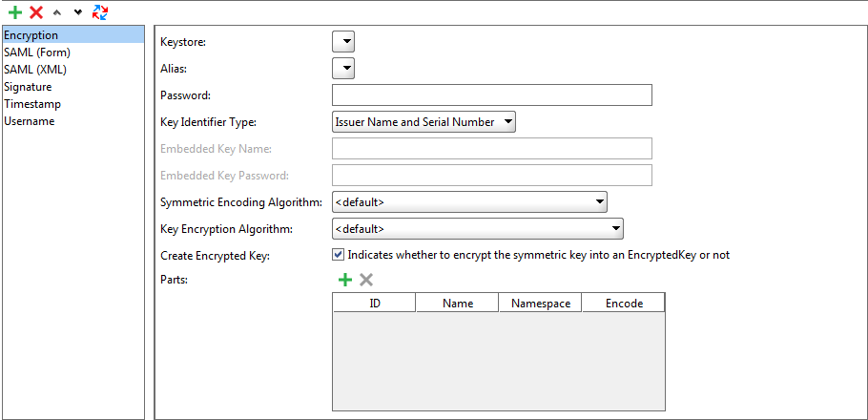Select Timestamp entry in list
This screenshot has width=868, height=420.
tap(73, 104)
